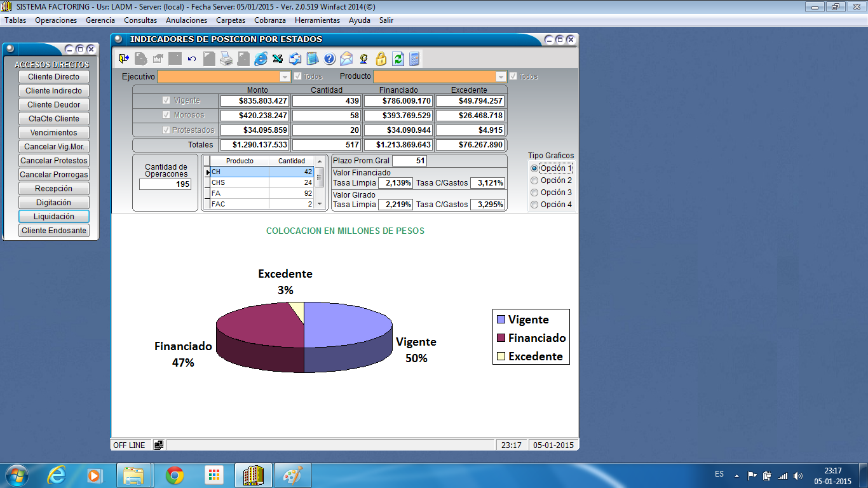Open the Cobranza menu

(x=270, y=20)
